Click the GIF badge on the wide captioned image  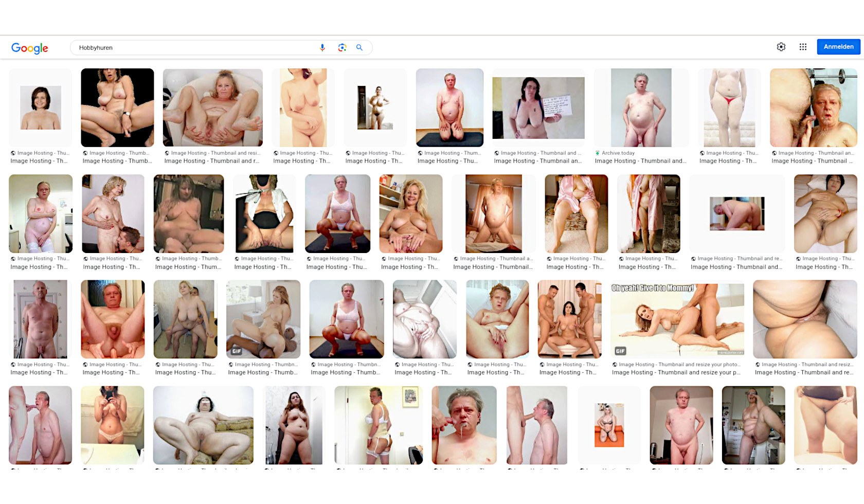tap(620, 351)
